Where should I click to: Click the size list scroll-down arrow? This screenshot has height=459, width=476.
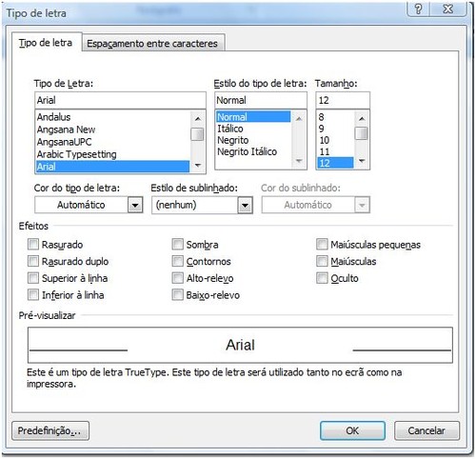(362, 161)
